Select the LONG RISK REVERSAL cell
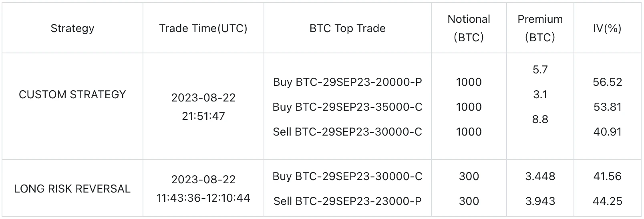Image resolution: width=644 pixels, height=219 pixels. pyautogui.click(x=72, y=189)
